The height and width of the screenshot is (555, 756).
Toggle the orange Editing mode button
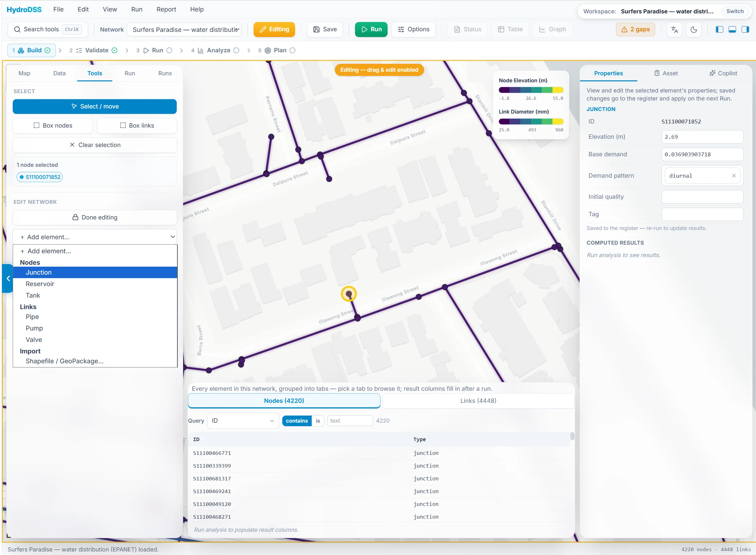[274, 30]
